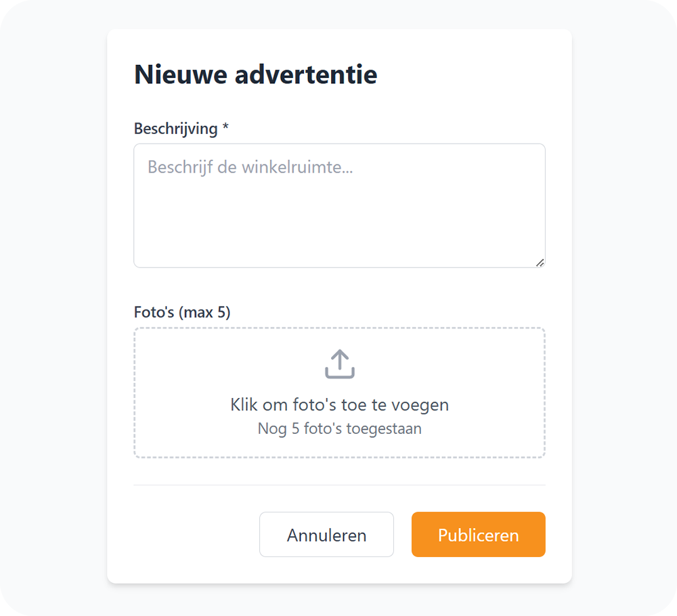This screenshot has width=677, height=616.
Task: Publish the ad with Publiceren
Action: point(479,534)
